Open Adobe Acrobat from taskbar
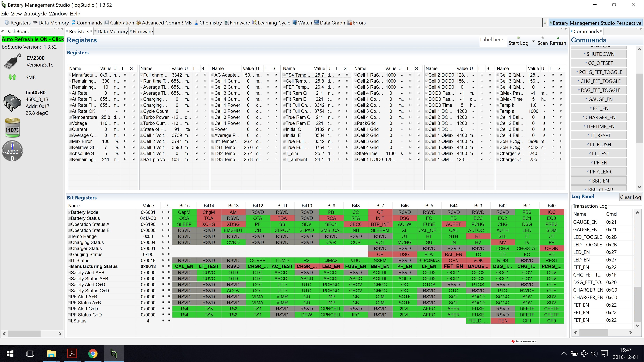The height and width of the screenshot is (362, 644). click(x=72, y=353)
